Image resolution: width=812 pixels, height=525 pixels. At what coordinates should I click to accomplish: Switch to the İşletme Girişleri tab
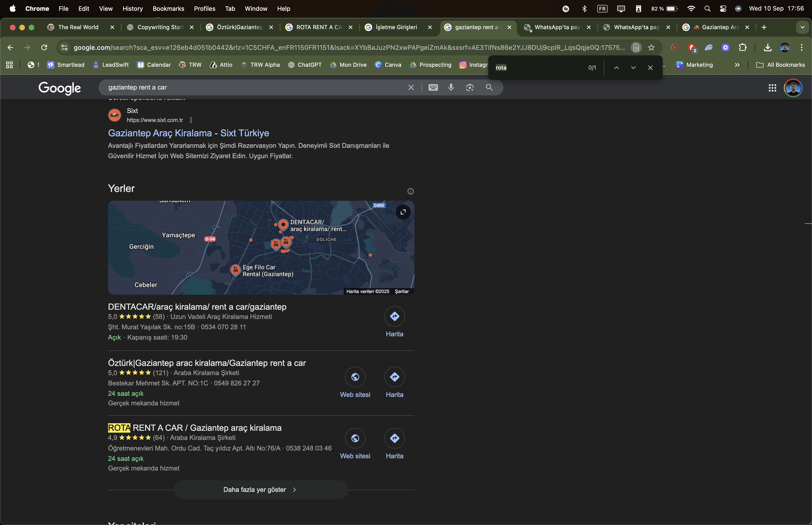pos(396,27)
